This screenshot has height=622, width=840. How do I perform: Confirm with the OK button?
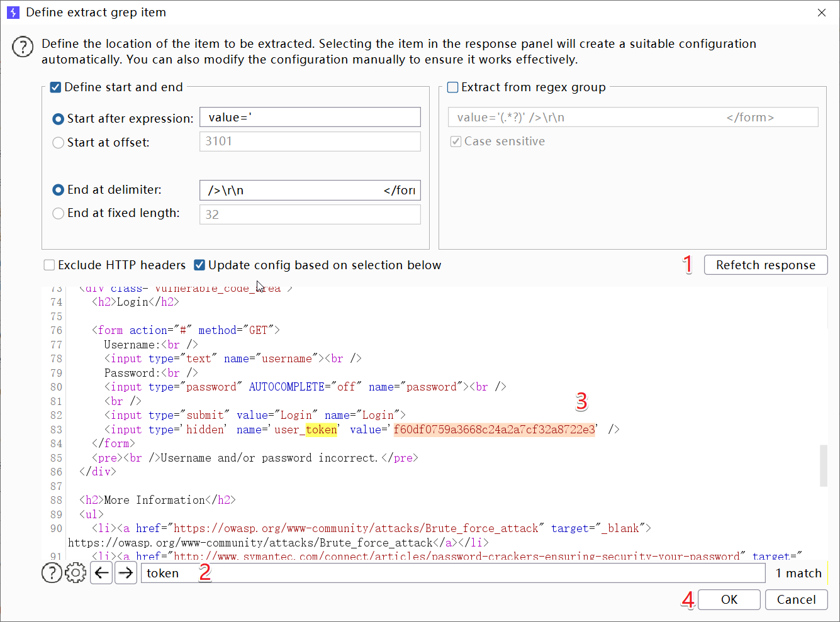729,599
